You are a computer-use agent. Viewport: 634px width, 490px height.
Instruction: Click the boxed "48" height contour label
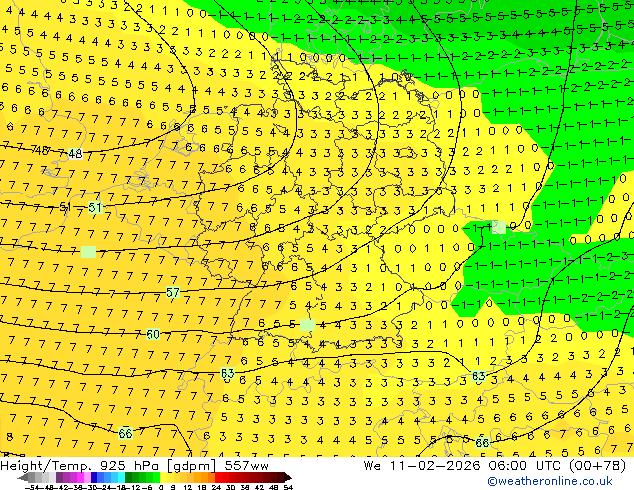[75, 154]
